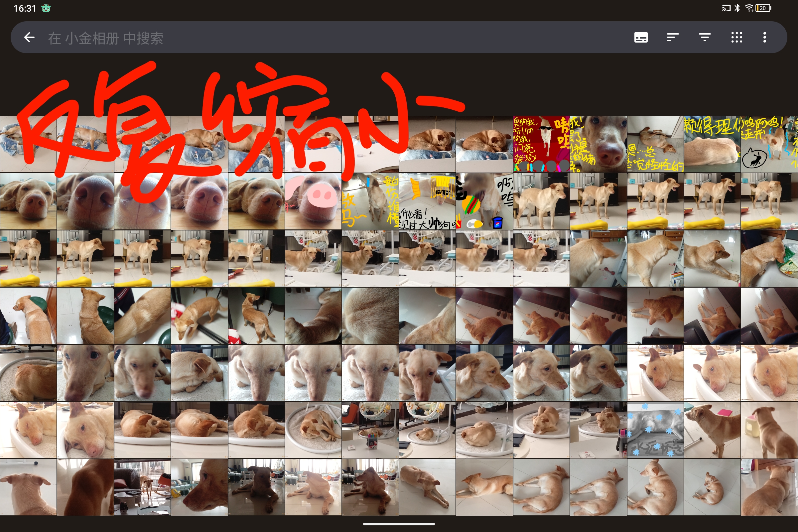Viewport: 798px width, 532px height.
Task: Open the pink pig nose sticker photo
Action: pyautogui.click(x=313, y=201)
